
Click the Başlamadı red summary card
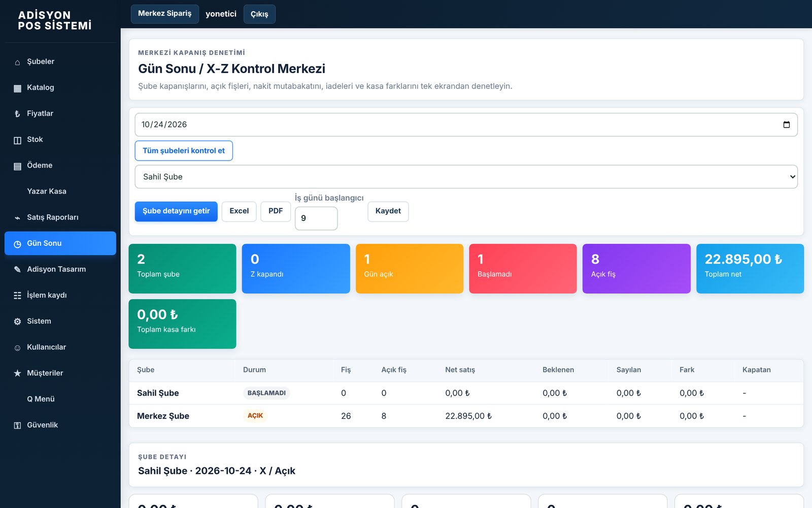point(523,269)
